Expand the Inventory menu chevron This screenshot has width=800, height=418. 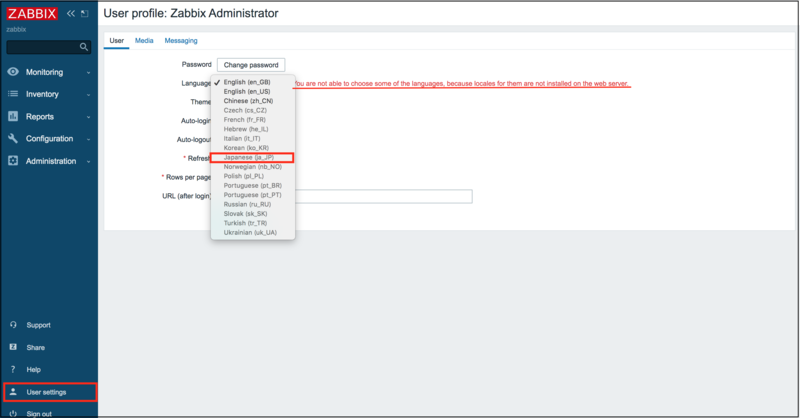(88, 94)
